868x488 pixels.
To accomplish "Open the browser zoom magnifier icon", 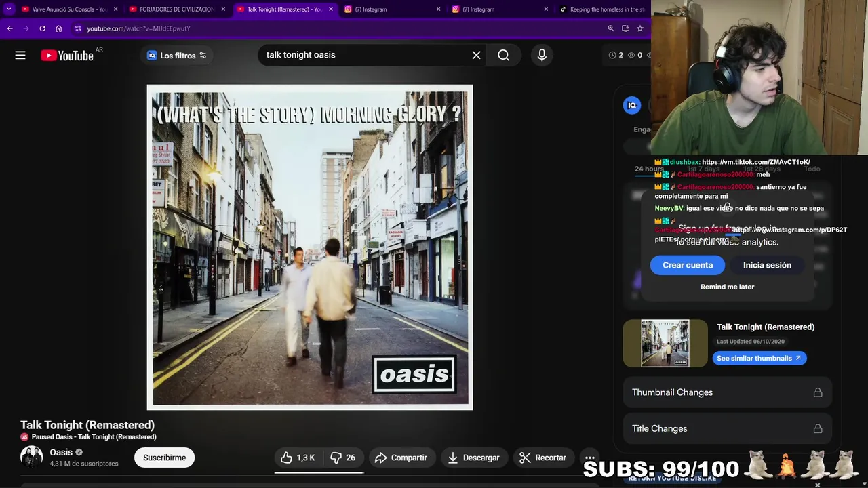I will [610, 28].
